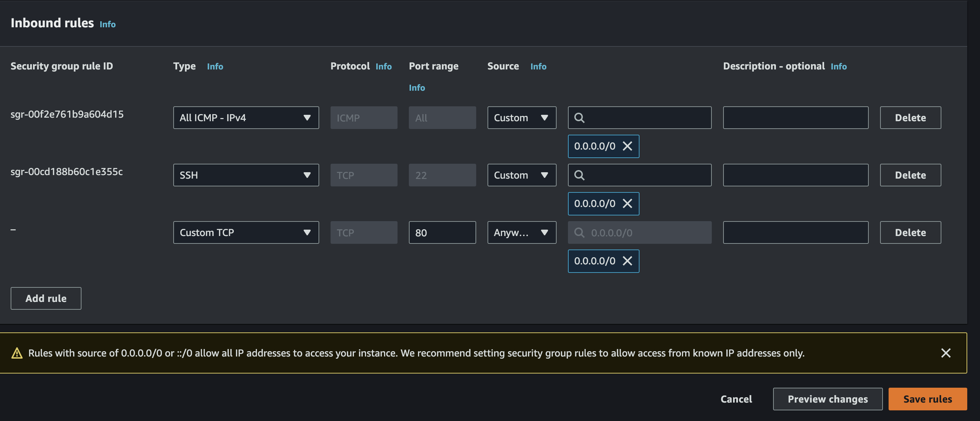Delete the port 80 Custom TCP rule
980x421 pixels.
tap(910, 232)
